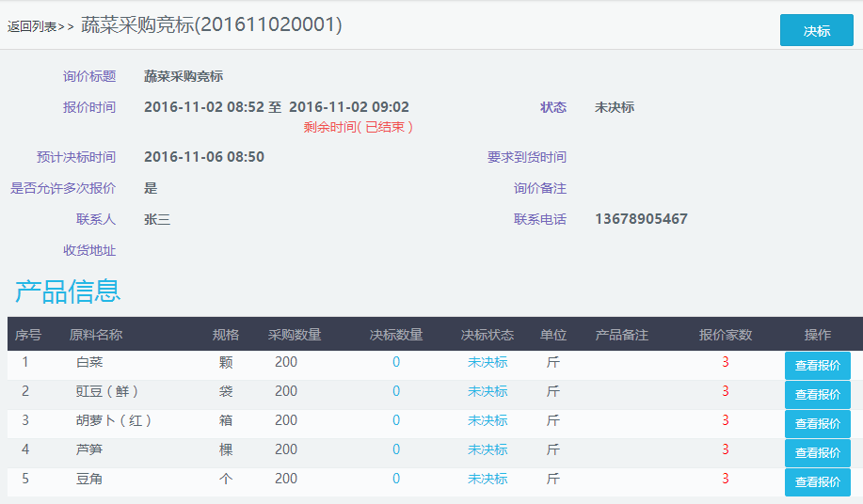This screenshot has width=863, height=504.
Task: Open 查看报价 for 白菜 row
Action: tap(817, 366)
